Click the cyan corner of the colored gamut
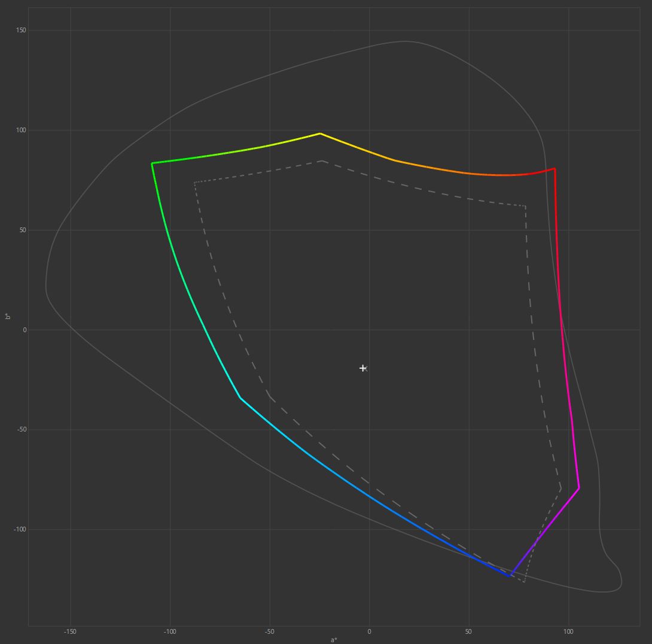The height and width of the screenshot is (644, 652). click(x=240, y=397)
